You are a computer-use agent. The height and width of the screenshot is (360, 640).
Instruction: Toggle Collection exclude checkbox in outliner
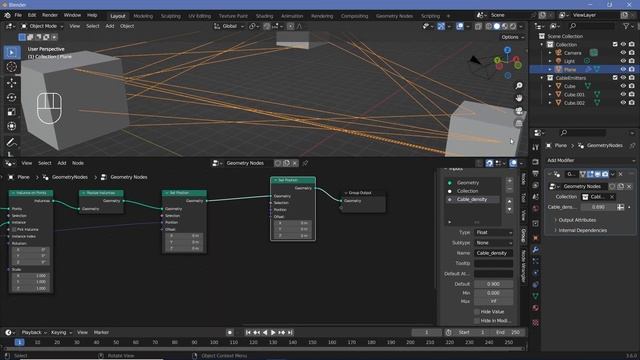coord(615,44)
